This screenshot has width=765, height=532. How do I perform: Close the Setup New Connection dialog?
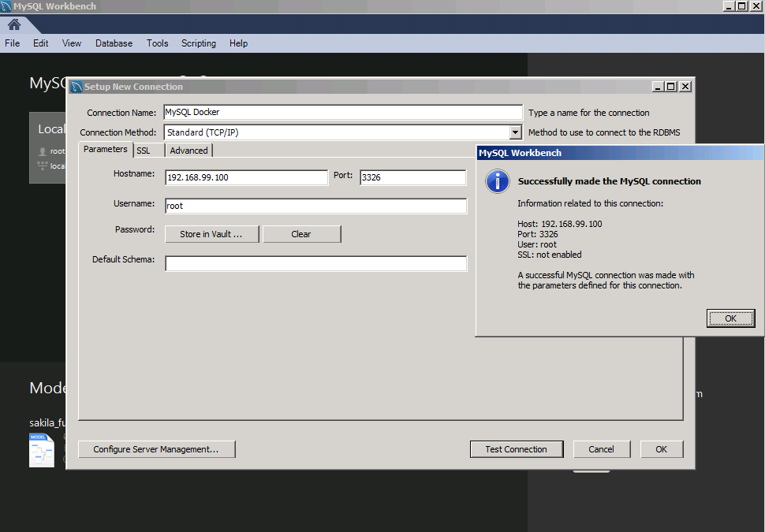tap(685, 87)
